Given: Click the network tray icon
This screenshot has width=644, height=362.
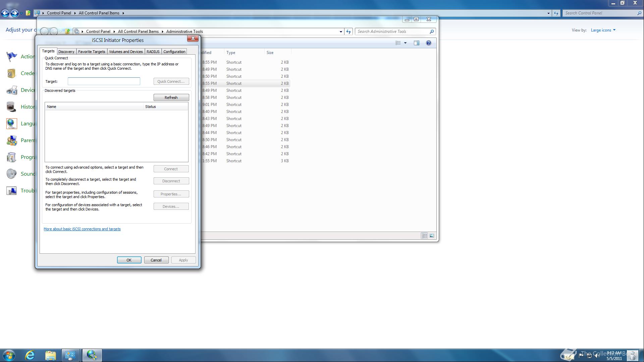Looking at the screenshot, I should point(589,356).
